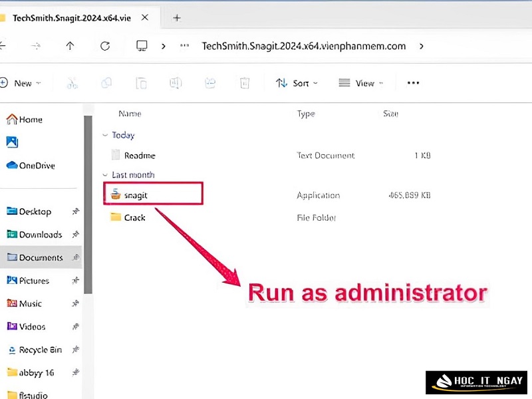The image size is (532, 399).
Task: Select the Crack folder
Action: (x=128, y=217)
